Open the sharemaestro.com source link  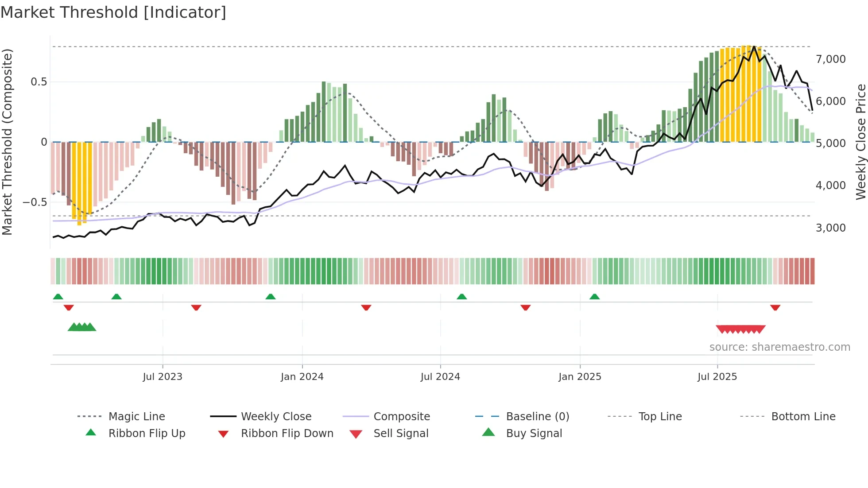[779, 347]
